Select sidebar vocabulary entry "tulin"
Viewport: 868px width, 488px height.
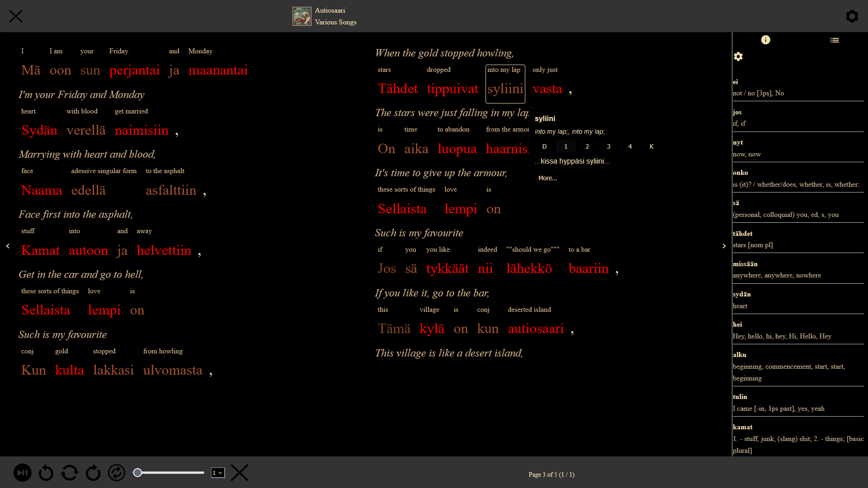[x=798, y=403]
